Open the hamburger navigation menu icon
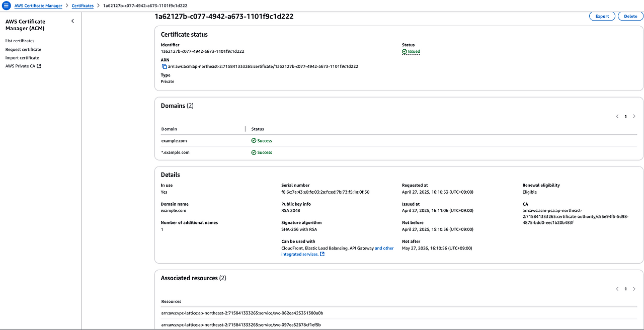This screenshot has height=330, width=644. [7, 6]
